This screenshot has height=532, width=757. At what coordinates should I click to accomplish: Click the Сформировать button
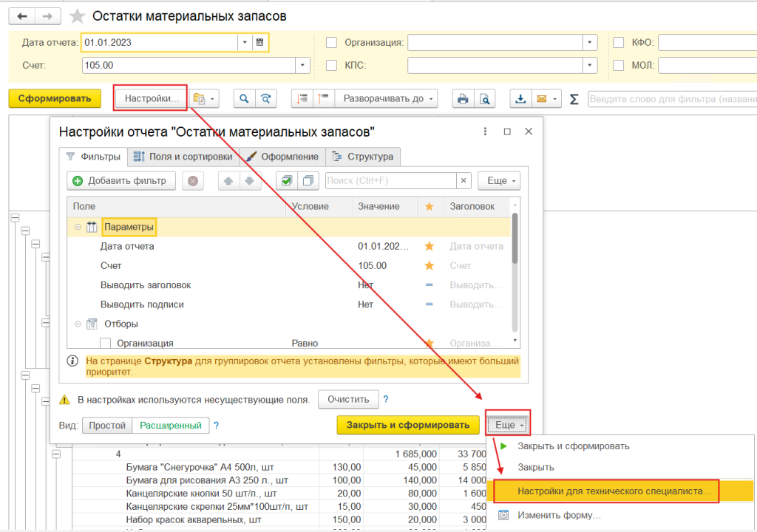tap(55, 98)
